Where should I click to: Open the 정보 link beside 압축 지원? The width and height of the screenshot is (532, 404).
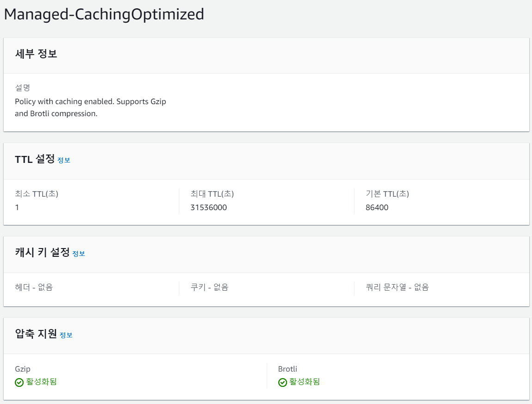(66, 335)
